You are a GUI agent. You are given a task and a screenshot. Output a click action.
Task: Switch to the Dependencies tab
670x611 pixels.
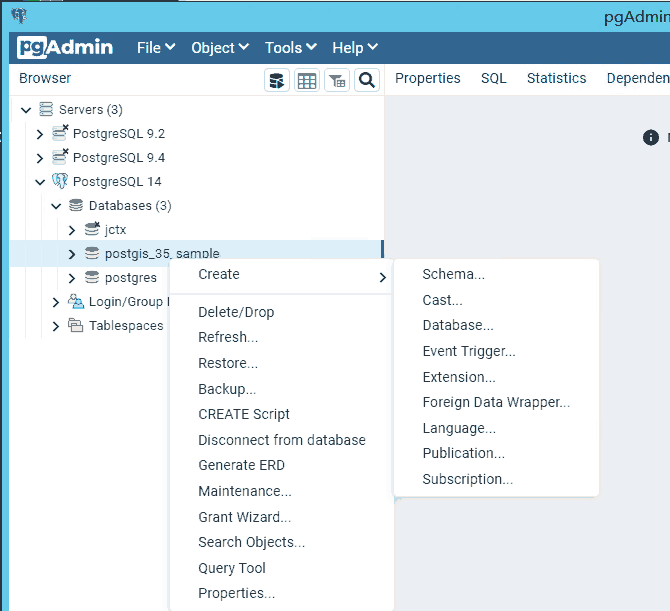coord(638,79)
